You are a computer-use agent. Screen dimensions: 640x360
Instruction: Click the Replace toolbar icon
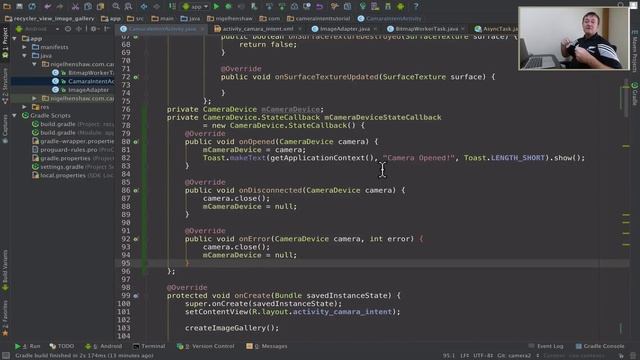click(x=128, y=6)
